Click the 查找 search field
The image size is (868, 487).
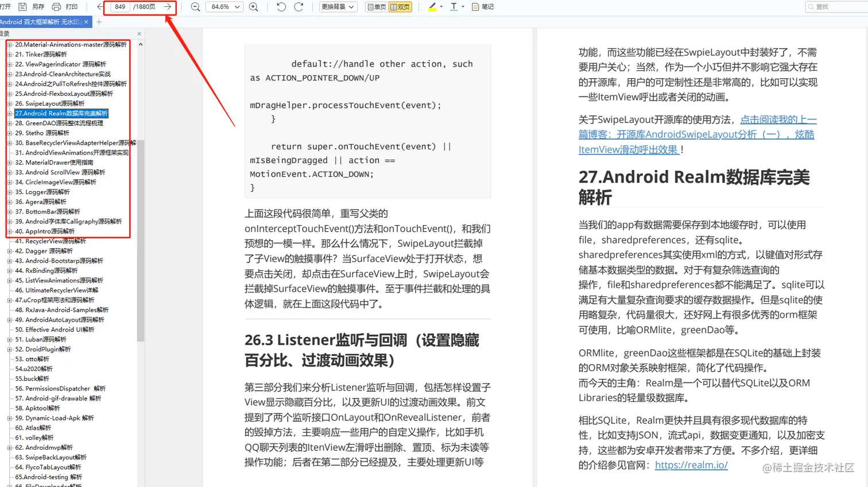pos(836,7)
